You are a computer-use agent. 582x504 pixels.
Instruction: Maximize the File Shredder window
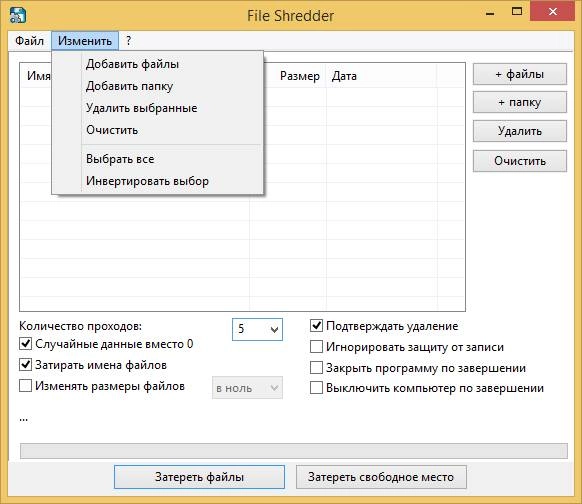tap(517, 12)
